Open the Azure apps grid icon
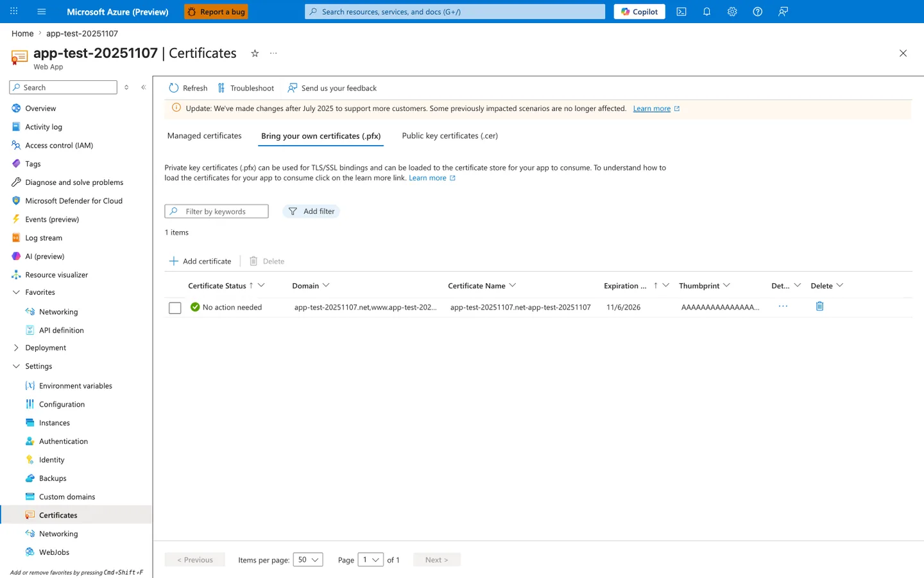The width and height of the screenshot is (924, 578). coord(14,12)
